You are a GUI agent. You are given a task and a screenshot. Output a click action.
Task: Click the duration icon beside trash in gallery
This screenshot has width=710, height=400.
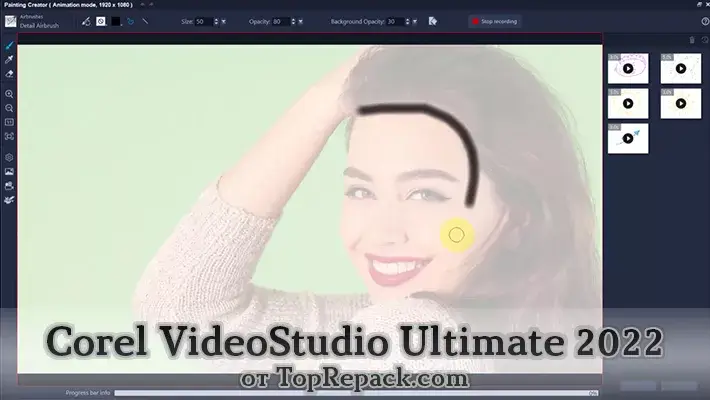705,40
